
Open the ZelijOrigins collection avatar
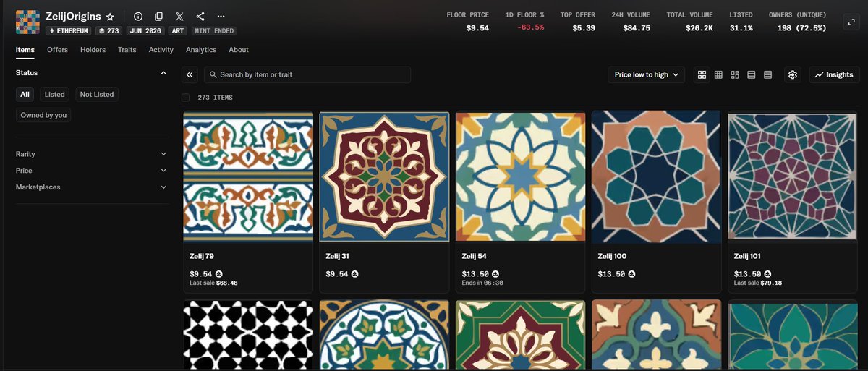tap(27, 22)
